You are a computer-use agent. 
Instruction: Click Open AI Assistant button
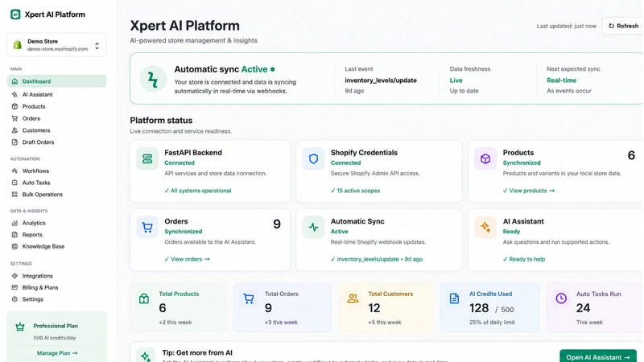(598, 357)
